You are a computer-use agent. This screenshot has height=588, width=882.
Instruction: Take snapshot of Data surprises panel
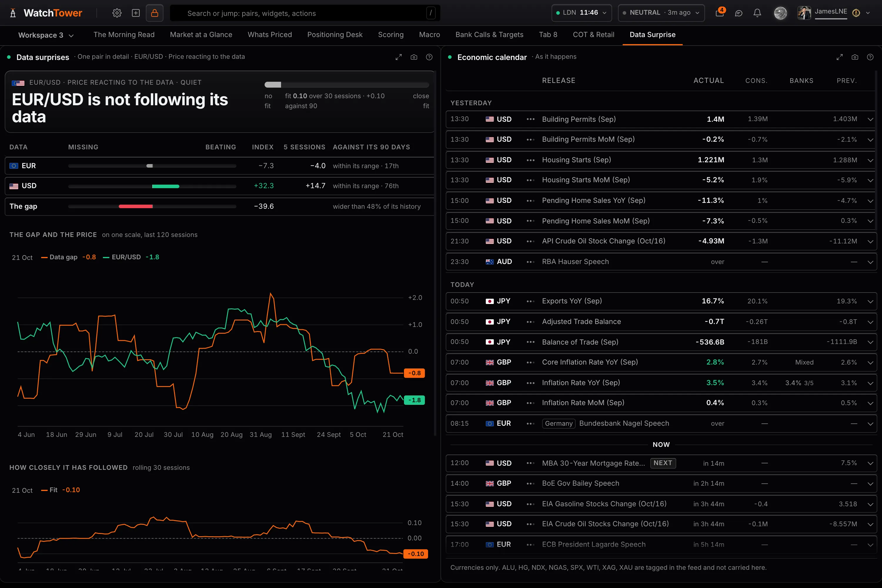pyautogui.click(x=414, y=57)
